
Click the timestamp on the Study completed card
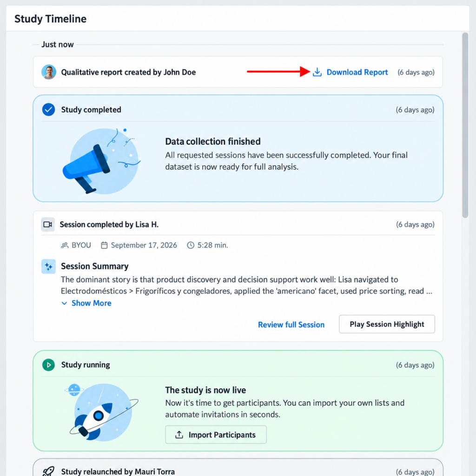coord(415,110)
